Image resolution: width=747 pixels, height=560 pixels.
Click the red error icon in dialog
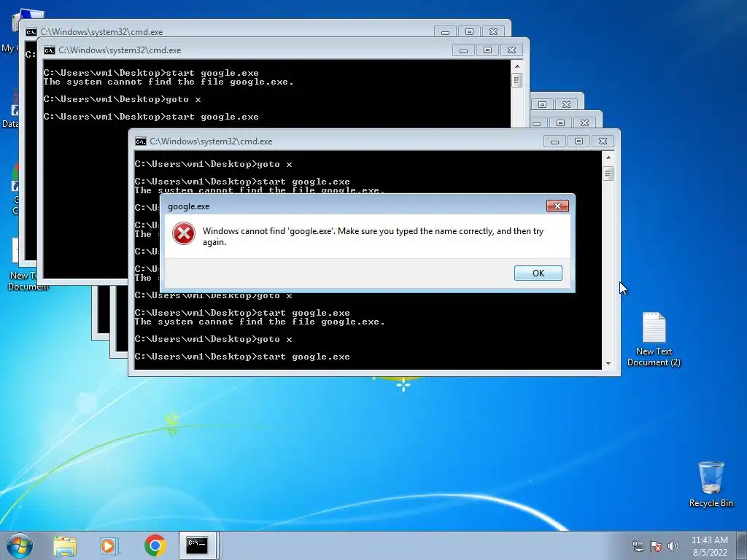[184, 234]
